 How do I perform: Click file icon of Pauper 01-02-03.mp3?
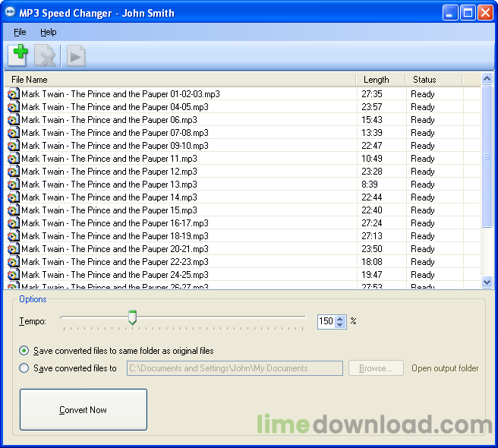(13, 94)
